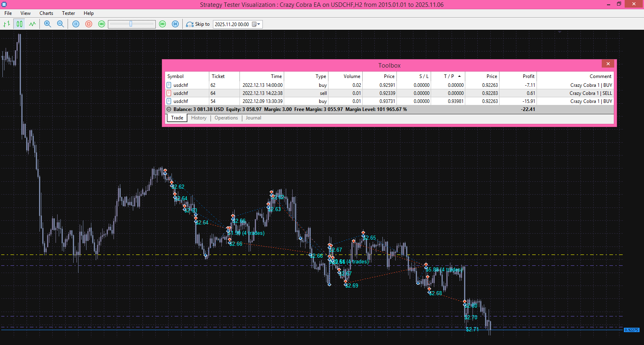644x345 pixels.
Task: Slow down visualization with rewind icon
Action: click(x=101, y=24)
